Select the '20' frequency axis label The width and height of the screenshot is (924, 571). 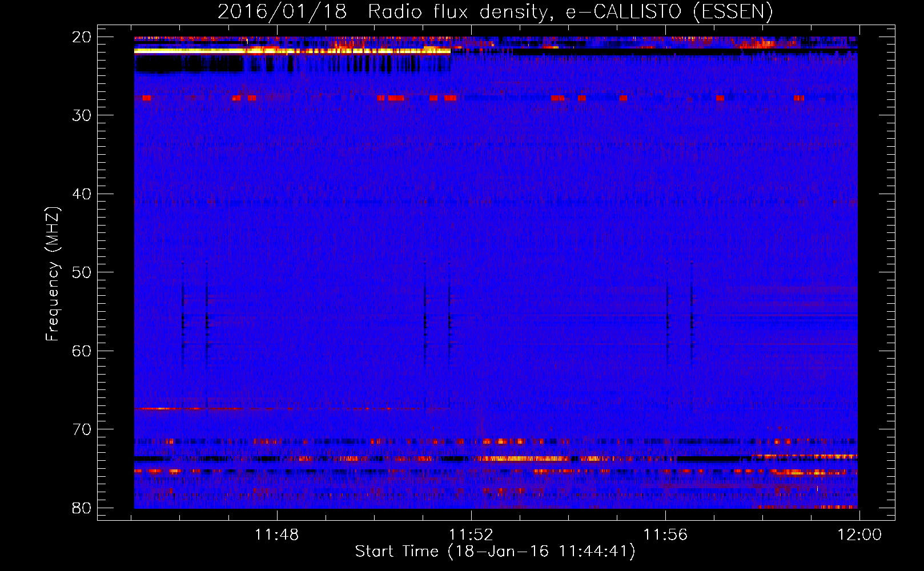click(x=82, y=37)
